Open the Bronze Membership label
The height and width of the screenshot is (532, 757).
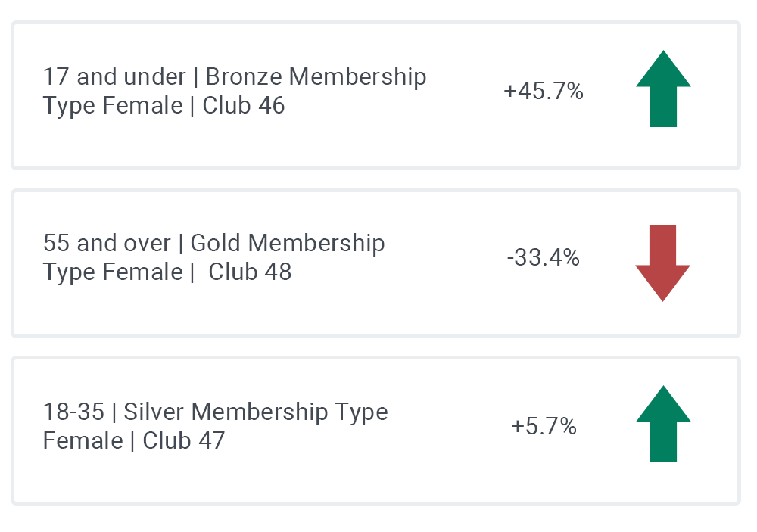point(316,76)
